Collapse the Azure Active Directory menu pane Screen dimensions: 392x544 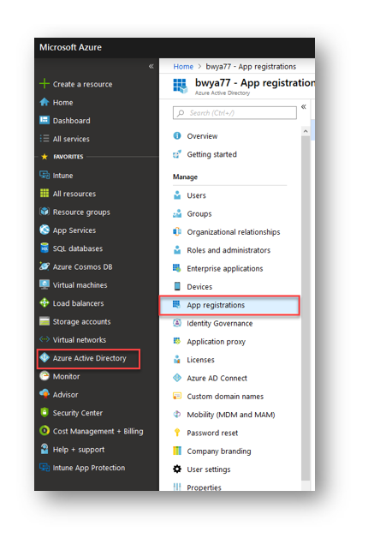click(x=304, y=107)
